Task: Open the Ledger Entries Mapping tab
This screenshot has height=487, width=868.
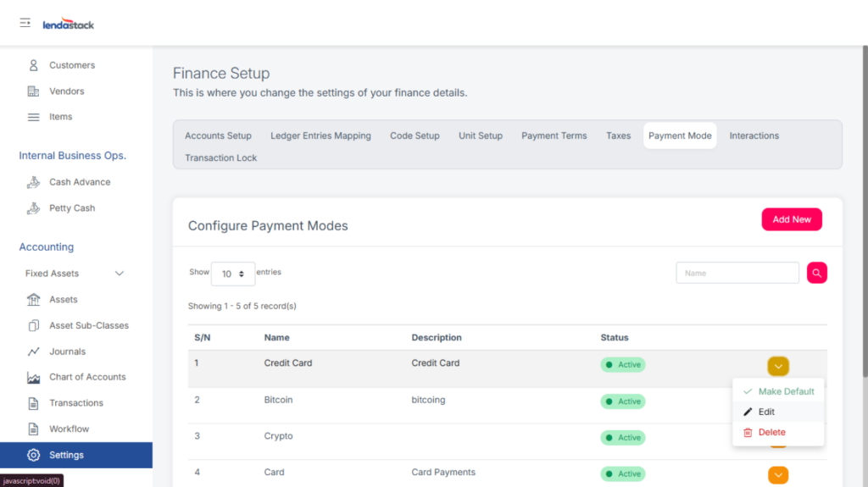Action: [x=320, y=136]
